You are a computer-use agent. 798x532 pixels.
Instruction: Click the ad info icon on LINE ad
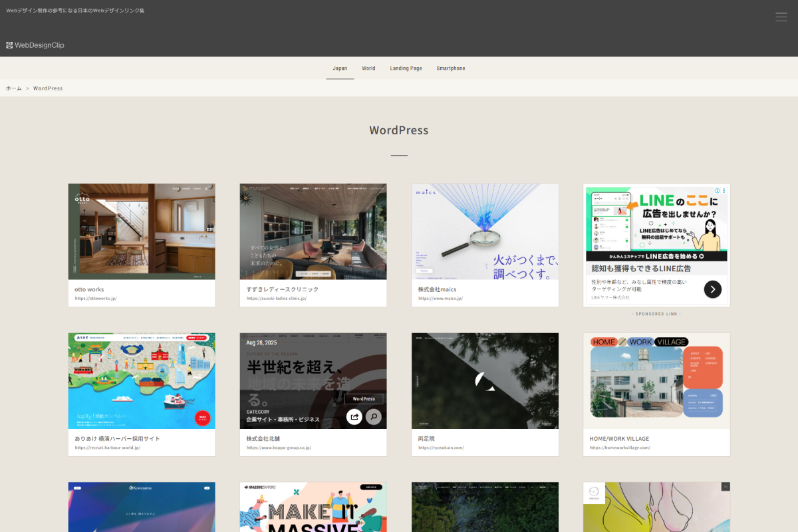pyautogui.click(x=716, y=190)
